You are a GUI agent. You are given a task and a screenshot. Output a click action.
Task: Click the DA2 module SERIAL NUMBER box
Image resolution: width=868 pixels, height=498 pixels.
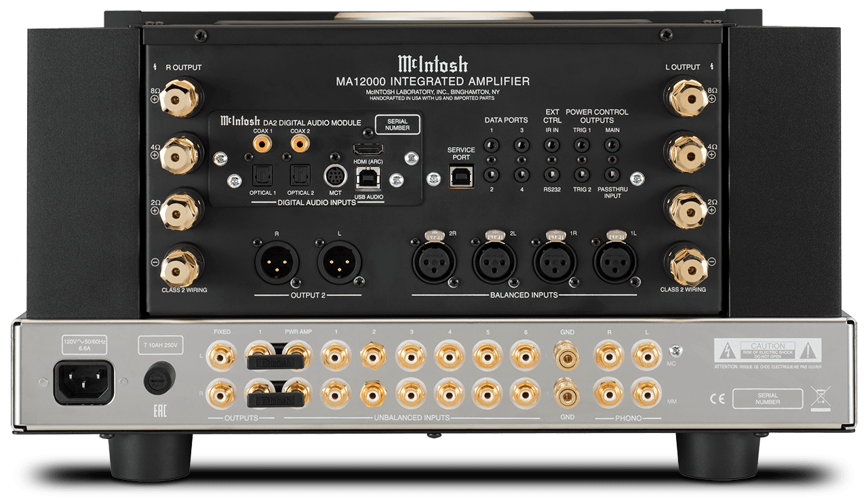pos(397,125)
